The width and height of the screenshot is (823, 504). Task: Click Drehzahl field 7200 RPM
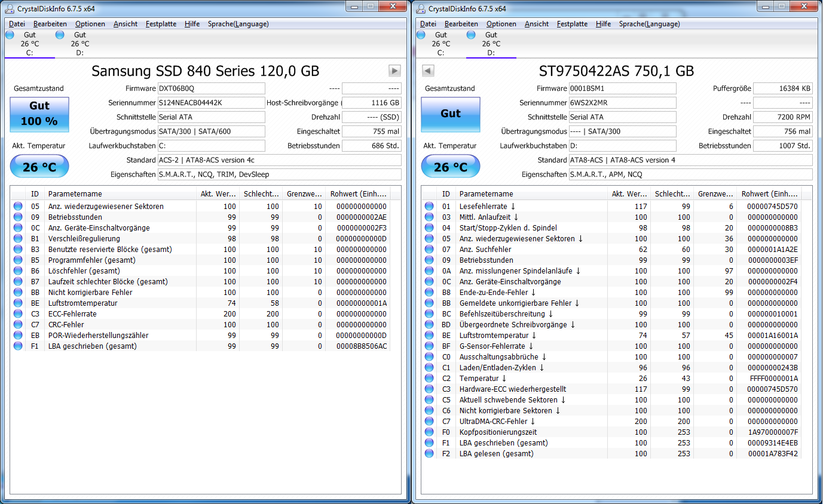click(x=783, y=117)
